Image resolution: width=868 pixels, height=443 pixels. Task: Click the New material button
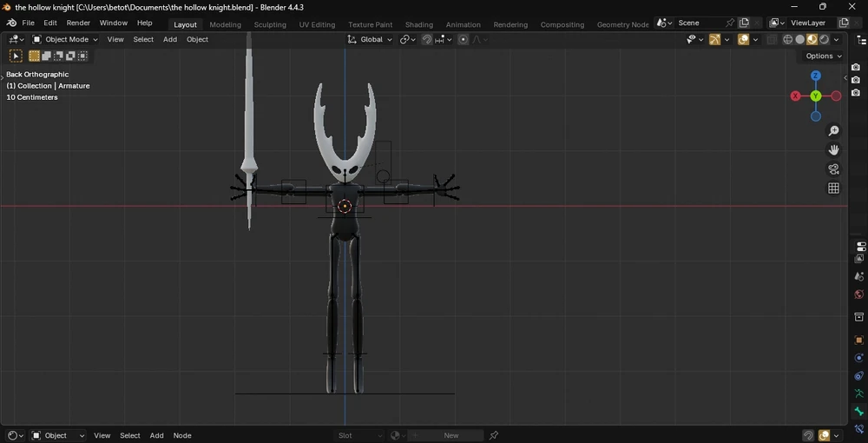450,435
